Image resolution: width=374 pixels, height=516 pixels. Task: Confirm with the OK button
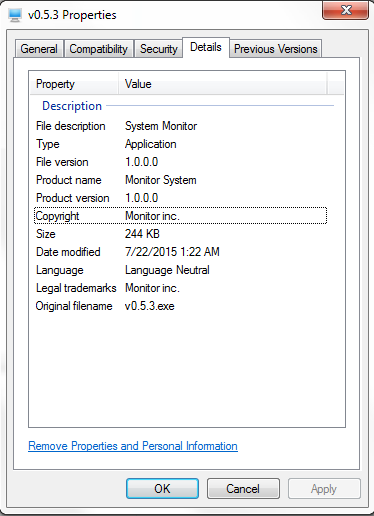tap(162, 489)
